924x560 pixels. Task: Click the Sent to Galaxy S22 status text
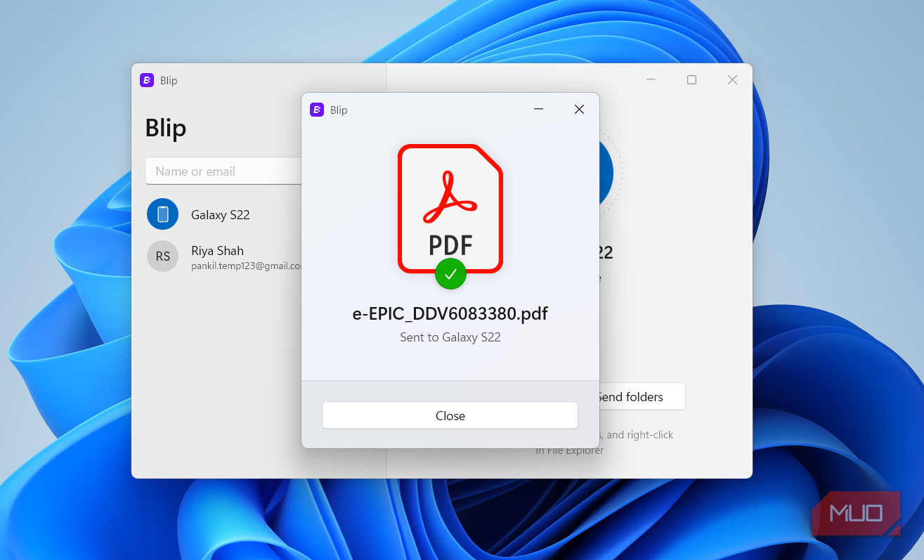pyautogui.click(x=450, y=337)
